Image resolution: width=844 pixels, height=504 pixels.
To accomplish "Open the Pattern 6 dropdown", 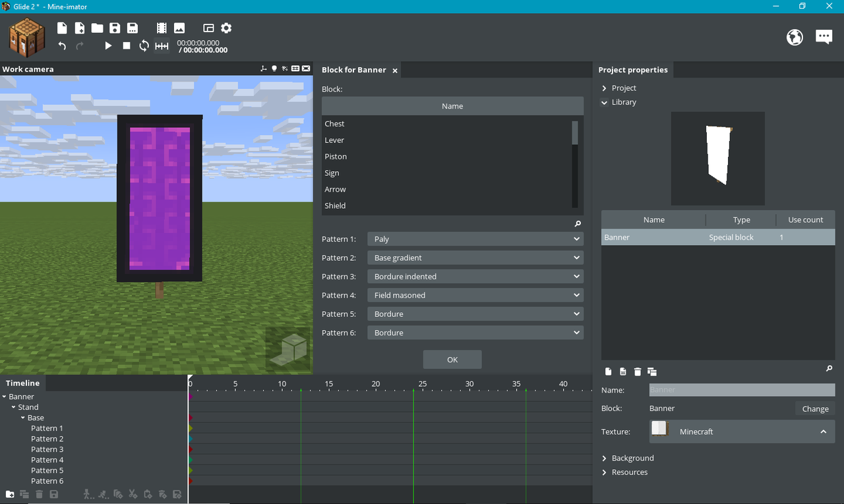I will (x=475, y=333).
